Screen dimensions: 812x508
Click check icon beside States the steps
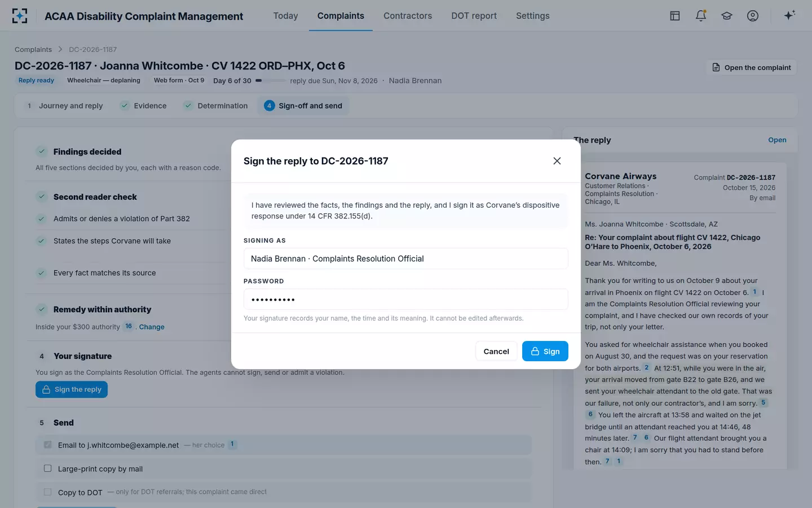41,241
